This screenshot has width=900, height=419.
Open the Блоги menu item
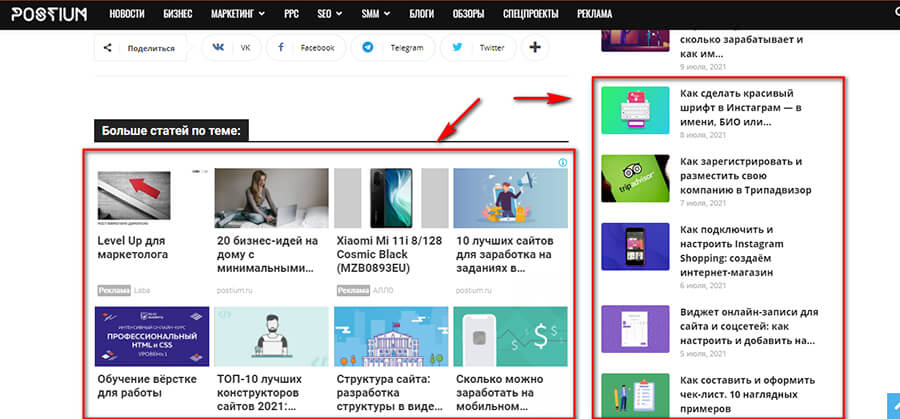pos(422,15)
